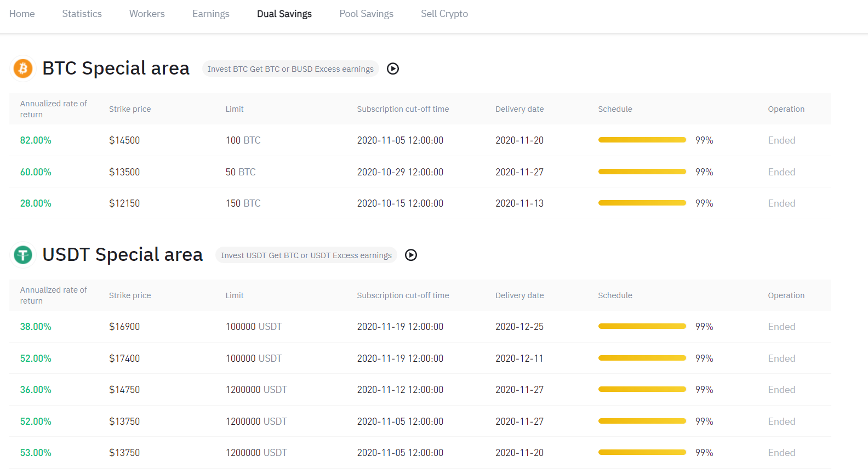This screenshot has width=868, height=473.
Task: Click the 150 BTC limit value
Action: [243, 203]
